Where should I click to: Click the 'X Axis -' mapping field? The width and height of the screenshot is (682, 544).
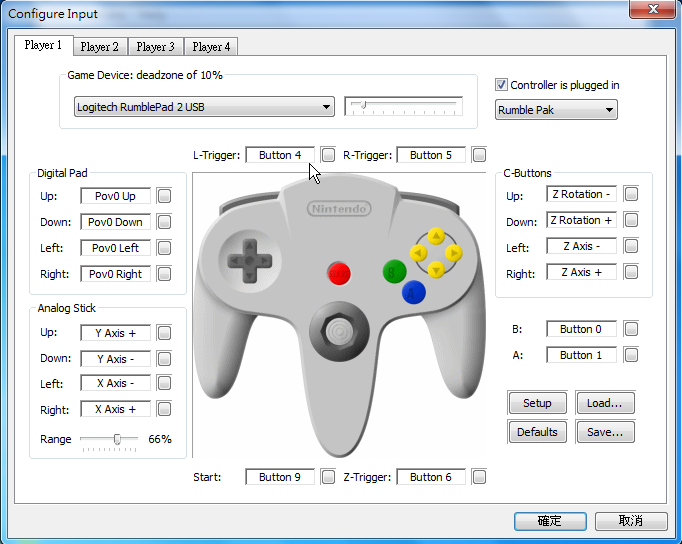coord(115,383)
